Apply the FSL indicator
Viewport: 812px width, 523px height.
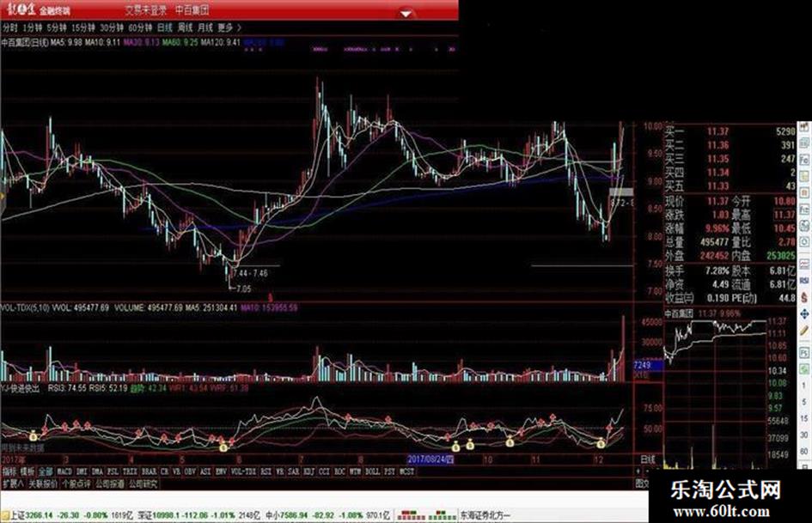coord(113,471)
